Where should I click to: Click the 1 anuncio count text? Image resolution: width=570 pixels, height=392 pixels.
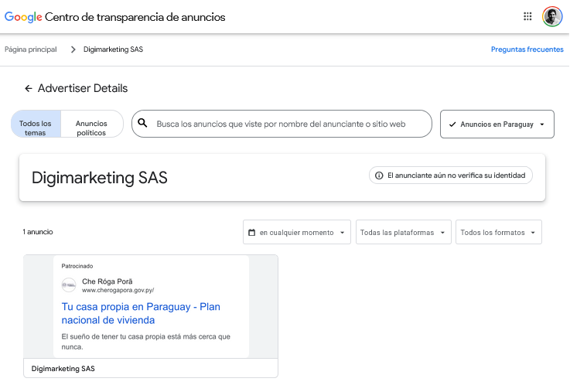(x=38, y=232)
